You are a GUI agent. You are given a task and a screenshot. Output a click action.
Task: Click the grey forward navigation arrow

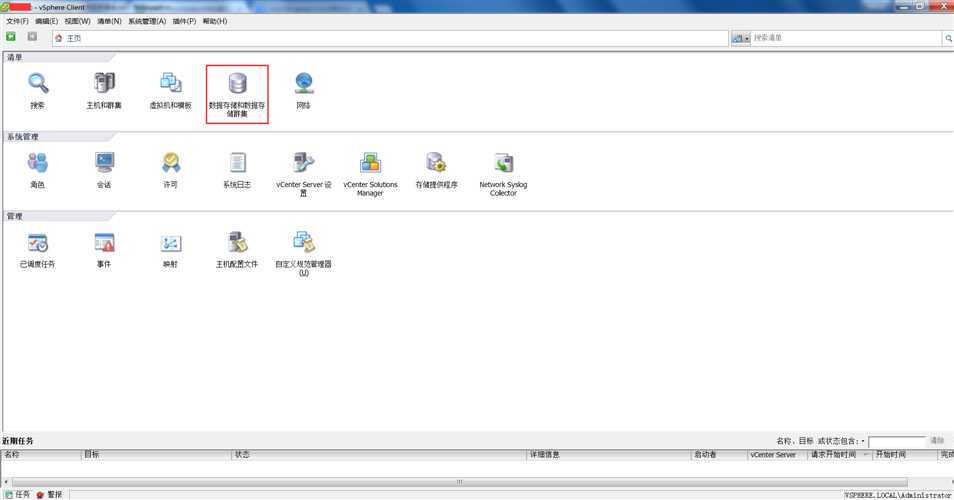32,37
